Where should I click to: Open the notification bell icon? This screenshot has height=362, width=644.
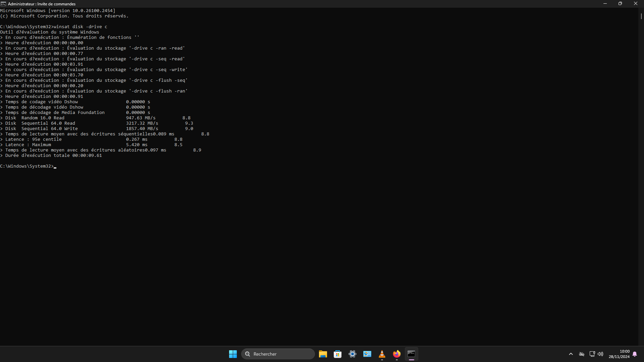(x=635, y=354)
